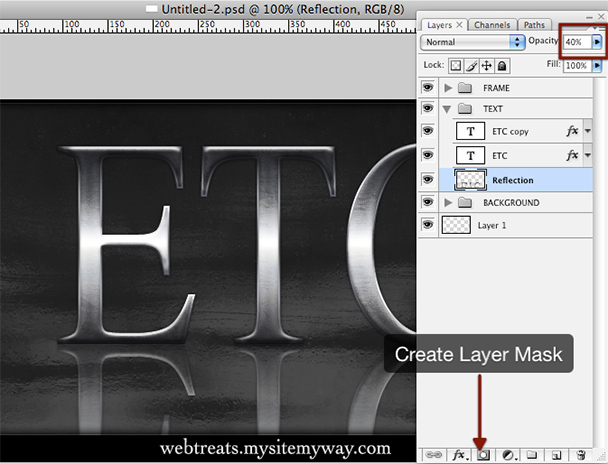Switch to the Channels tab
Viewport: 608px width, 464px height.
(x=492, y=25)
